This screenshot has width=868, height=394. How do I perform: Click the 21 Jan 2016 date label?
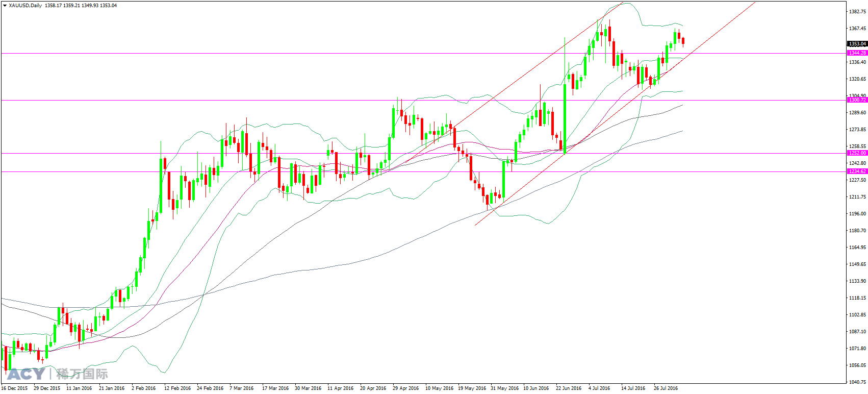click(x=112, y=388)
